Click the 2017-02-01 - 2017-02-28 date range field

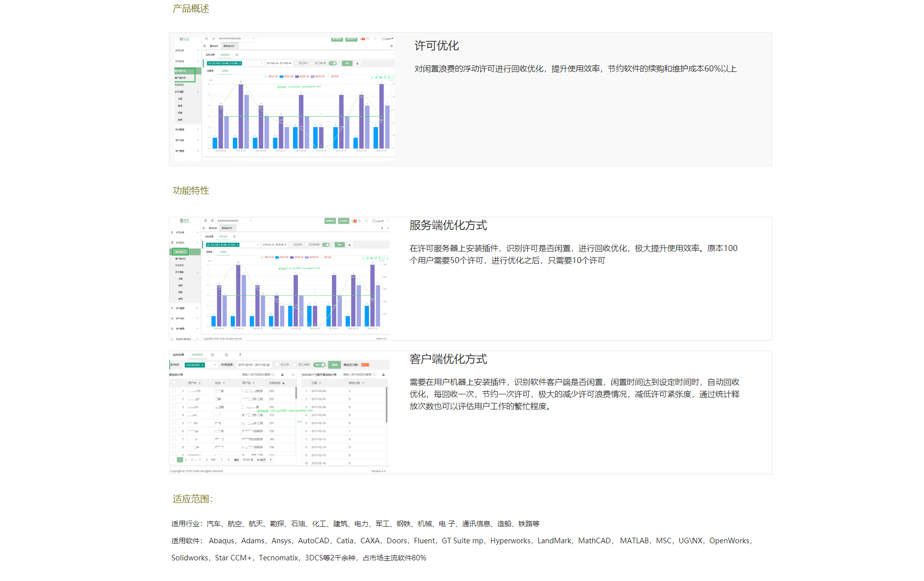(254, 365)
